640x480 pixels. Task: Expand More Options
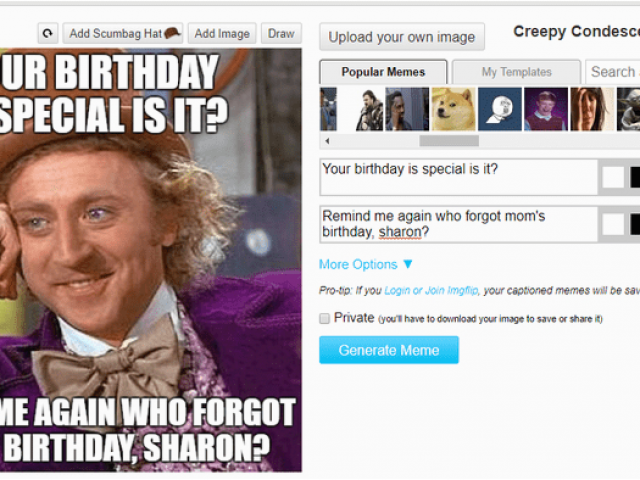point(366,264)
